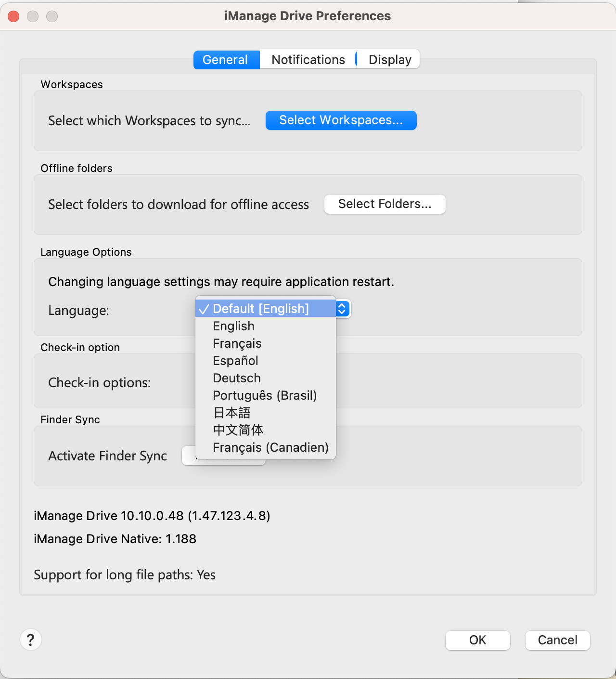The width and height of the screenshot is (616, 679).
Task: Click the Select Workspaces button
Action: coord(341,120)
